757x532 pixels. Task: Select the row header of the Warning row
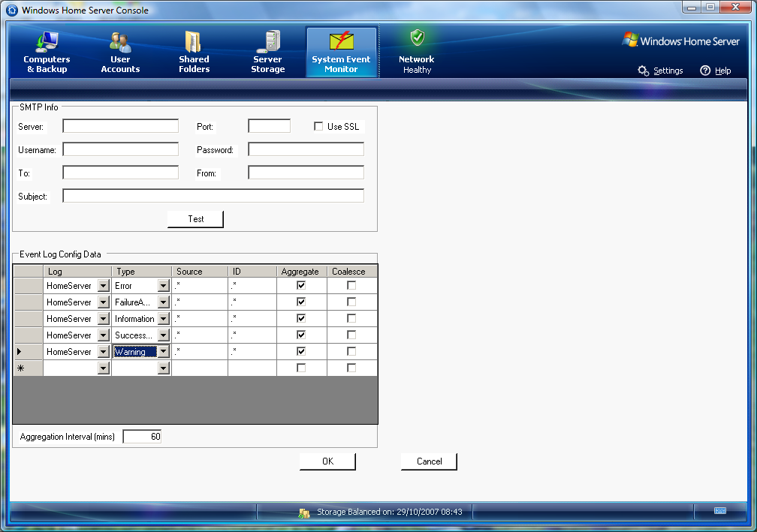click(29, 352)
